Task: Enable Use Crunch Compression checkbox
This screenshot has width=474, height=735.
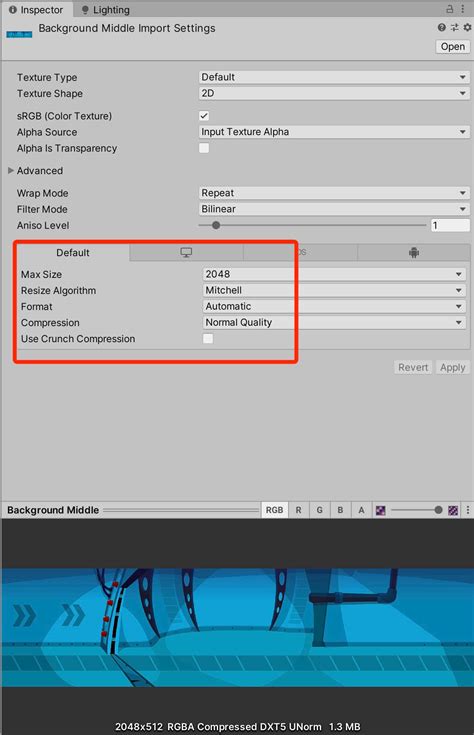Action: pos(208,338)
